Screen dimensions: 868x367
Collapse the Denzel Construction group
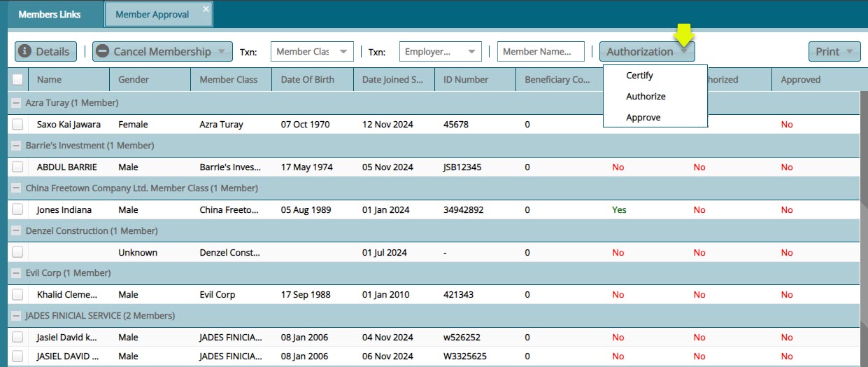16,231
